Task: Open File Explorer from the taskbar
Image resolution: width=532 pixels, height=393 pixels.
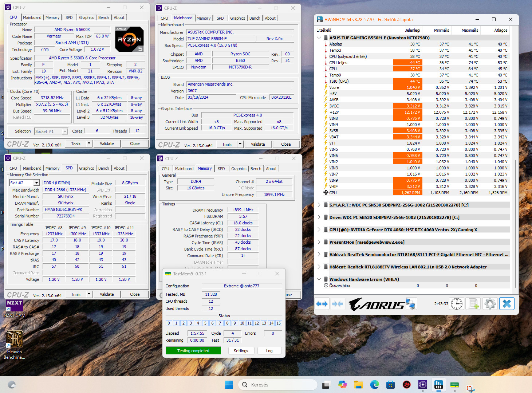Action: (358, 385)
